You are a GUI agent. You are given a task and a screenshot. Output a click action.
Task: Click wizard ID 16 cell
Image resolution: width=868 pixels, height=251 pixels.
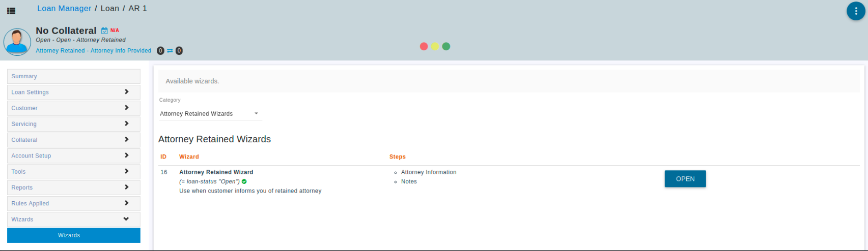tap(164, 172)
